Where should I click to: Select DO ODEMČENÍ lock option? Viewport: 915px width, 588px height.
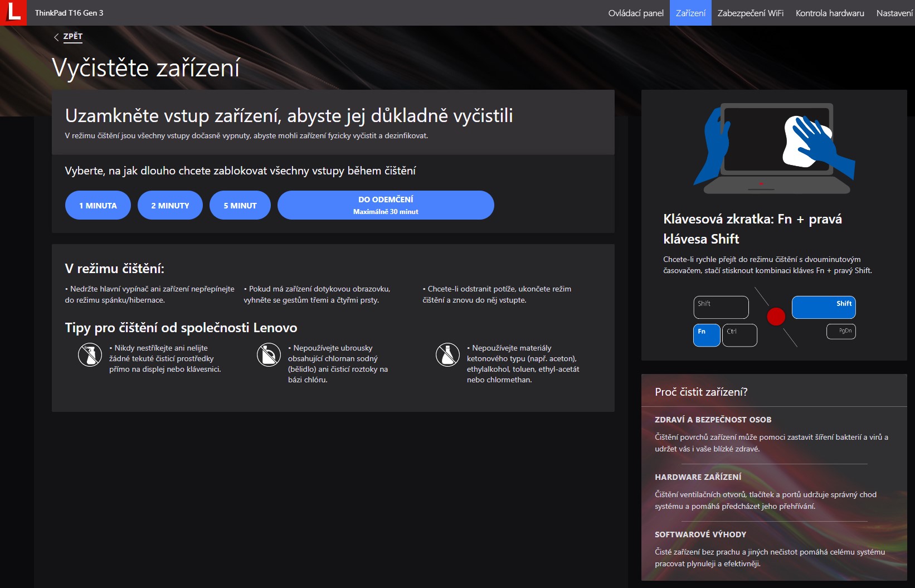pos(386,205)
